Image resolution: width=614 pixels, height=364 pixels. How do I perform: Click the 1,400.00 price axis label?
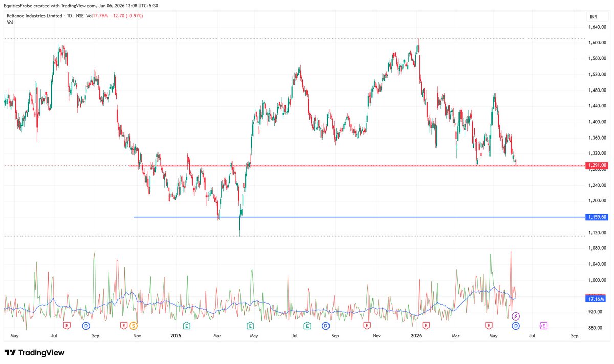(x=597, y=122)
